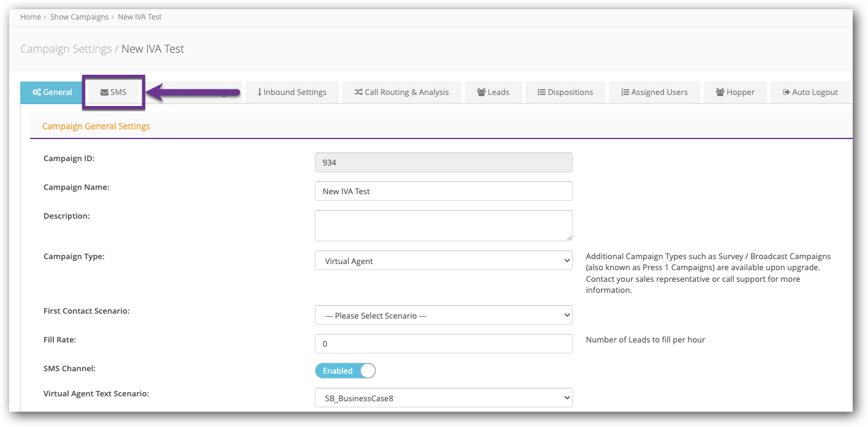Click the Fill Rate input field
This screenshot has width=868, height=427.
click(x=443, y=344)
